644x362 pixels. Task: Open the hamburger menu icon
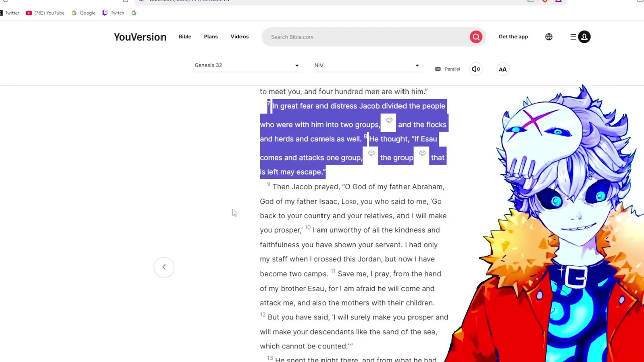coord(573,37)
